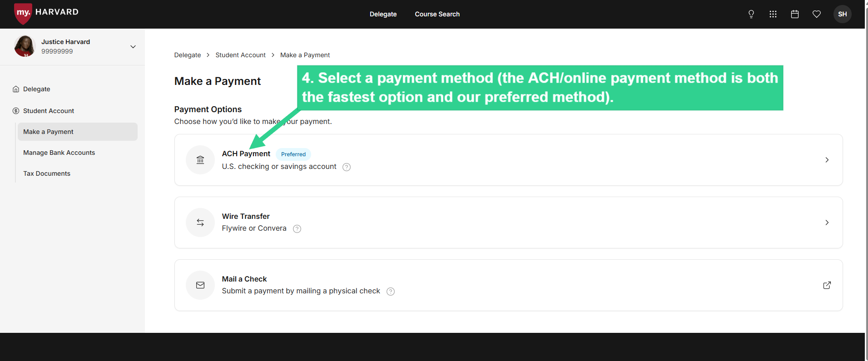
Task: Click the Mail a Check envelope icon
Action: [x=200, y=285]
